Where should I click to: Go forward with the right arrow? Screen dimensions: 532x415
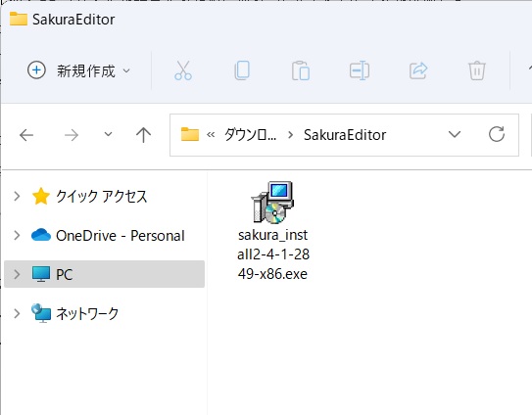72,135
